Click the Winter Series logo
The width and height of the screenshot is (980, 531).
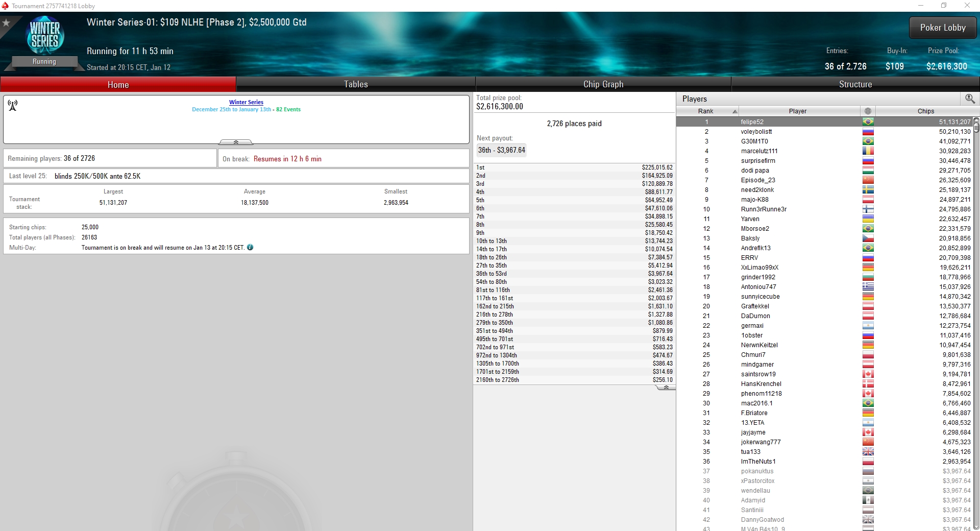pyautogui.click(x=45, y=36)
